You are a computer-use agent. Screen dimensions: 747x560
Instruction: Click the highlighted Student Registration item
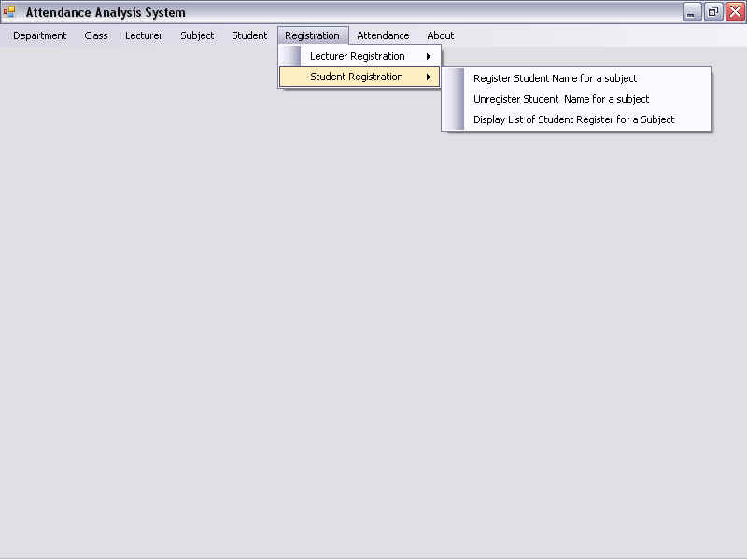pos(357,77)
